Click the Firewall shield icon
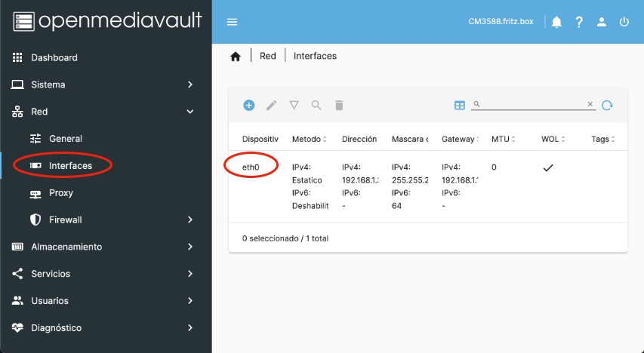The height and width of the screenshot is (353, 644). point(35,219)
